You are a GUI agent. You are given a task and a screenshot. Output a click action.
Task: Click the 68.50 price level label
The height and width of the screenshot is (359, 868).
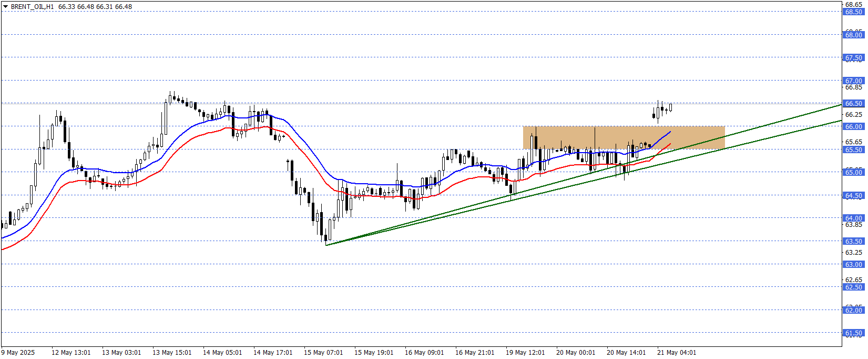pyautogui.click(x=853, y=12)
